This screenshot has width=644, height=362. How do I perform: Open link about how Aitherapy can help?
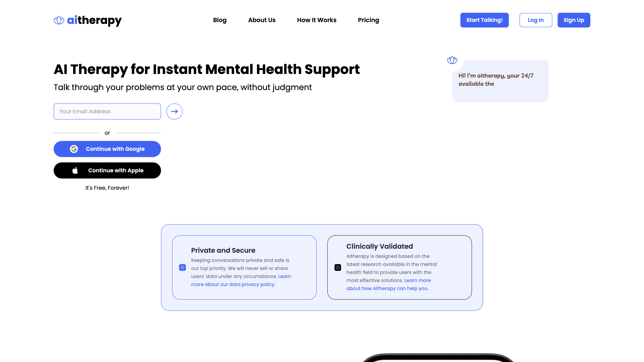(389, 284)
